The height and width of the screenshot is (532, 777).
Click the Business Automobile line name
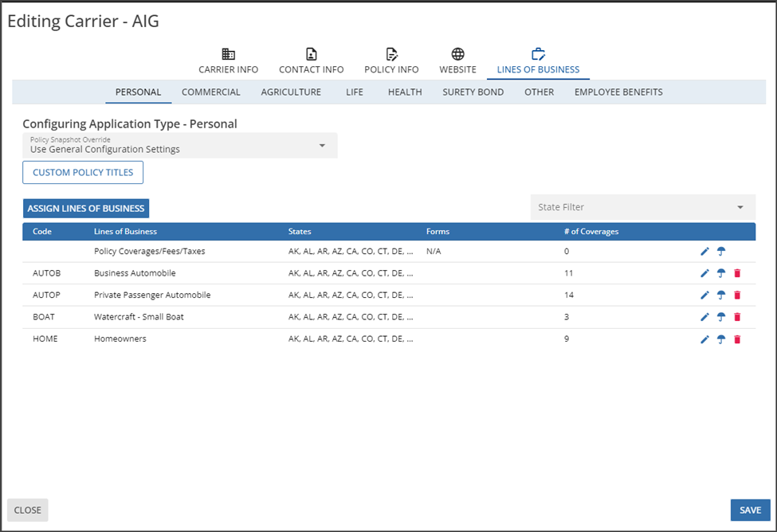pyautogui.click(x=135, y=273)
